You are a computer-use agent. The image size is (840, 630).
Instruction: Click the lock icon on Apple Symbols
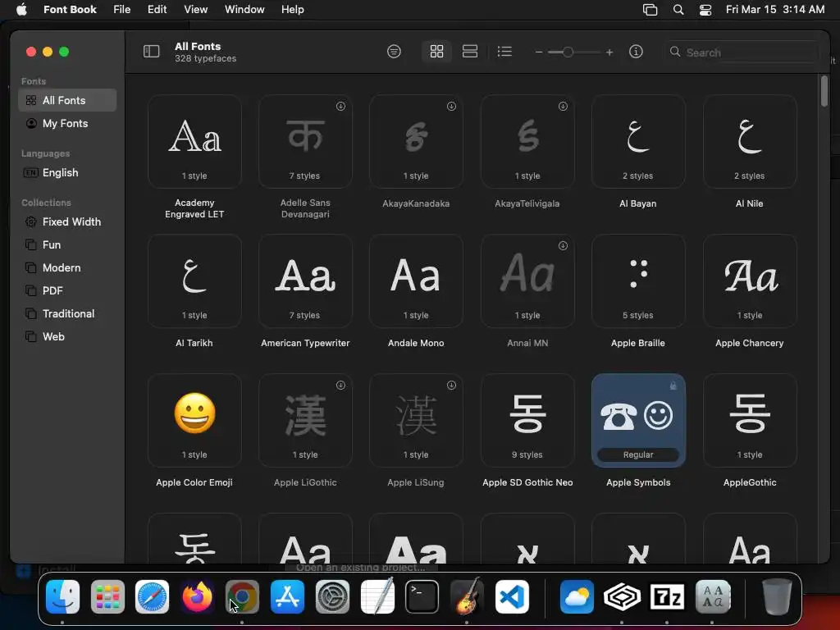click(673, 386)
